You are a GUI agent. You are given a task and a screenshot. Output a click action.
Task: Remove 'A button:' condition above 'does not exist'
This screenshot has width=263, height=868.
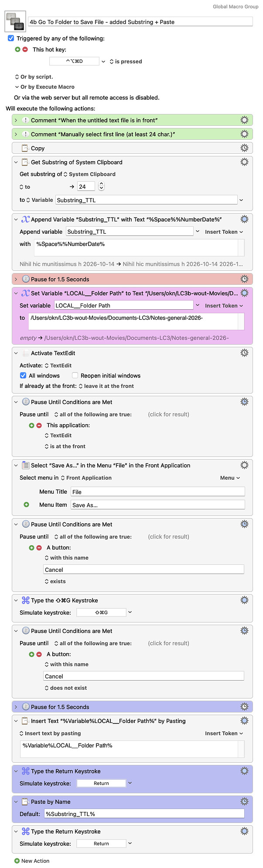point(39,654)
